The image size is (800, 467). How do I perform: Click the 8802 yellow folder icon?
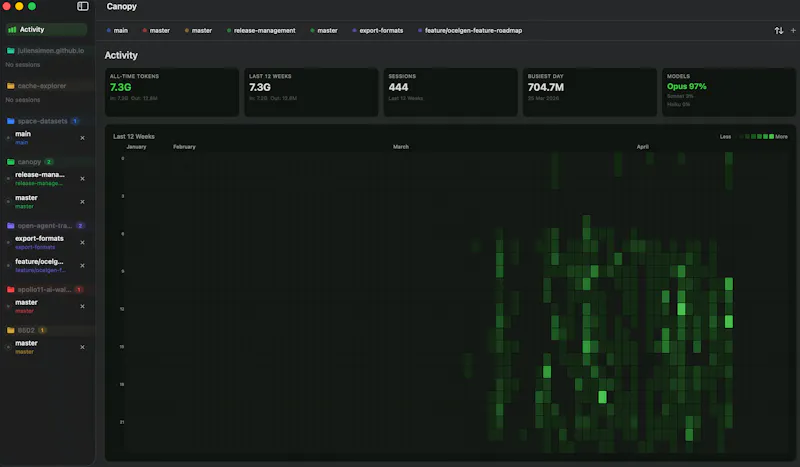tap(11, 330)
